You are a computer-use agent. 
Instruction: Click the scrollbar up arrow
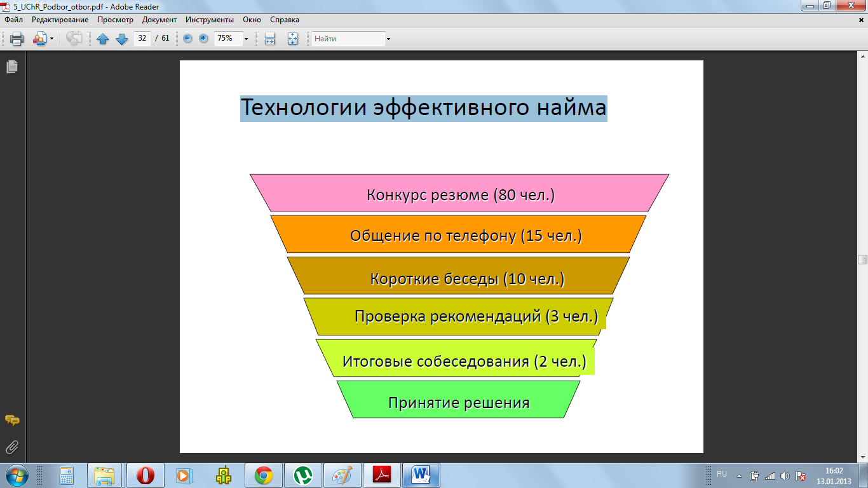pos(862,57)
